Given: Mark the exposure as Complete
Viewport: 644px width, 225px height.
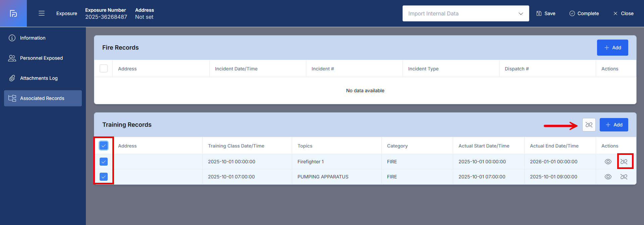Looking at the screenshot, I should point(584,13).
